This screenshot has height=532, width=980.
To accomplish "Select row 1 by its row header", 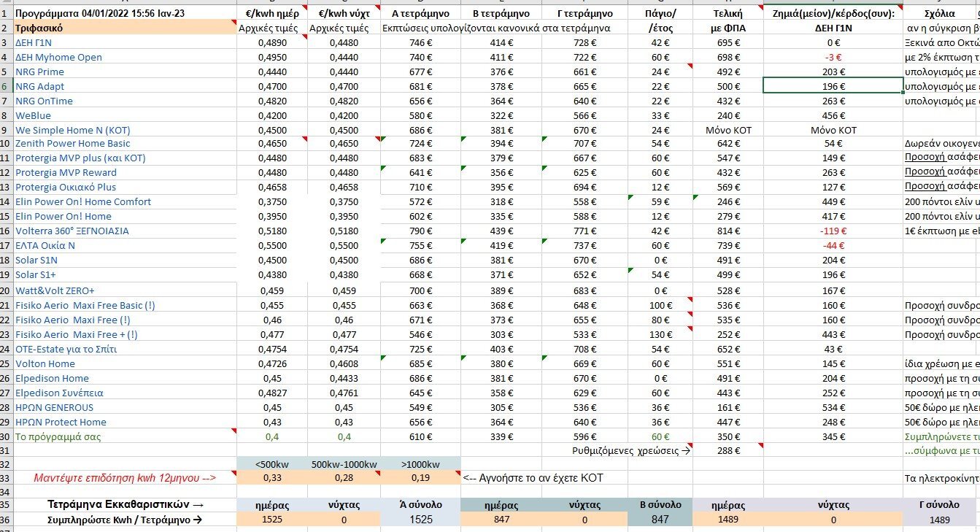I will (6, 13).
